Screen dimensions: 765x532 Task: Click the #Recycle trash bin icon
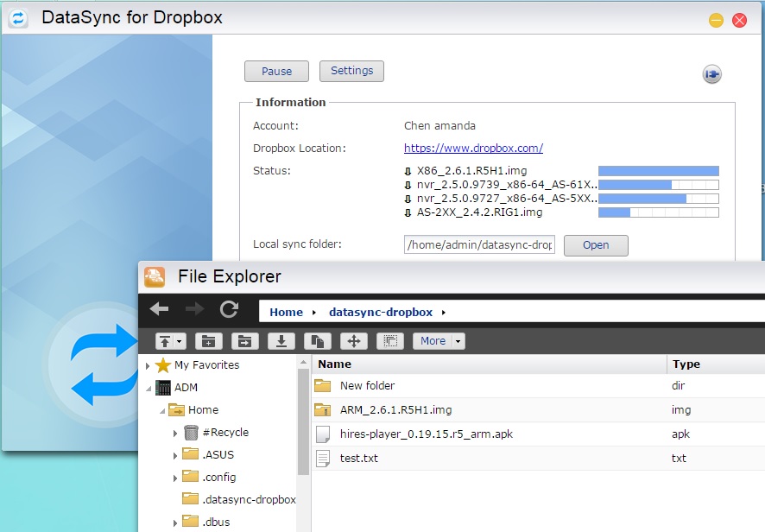pyautogui.click(x=191, y=433)
